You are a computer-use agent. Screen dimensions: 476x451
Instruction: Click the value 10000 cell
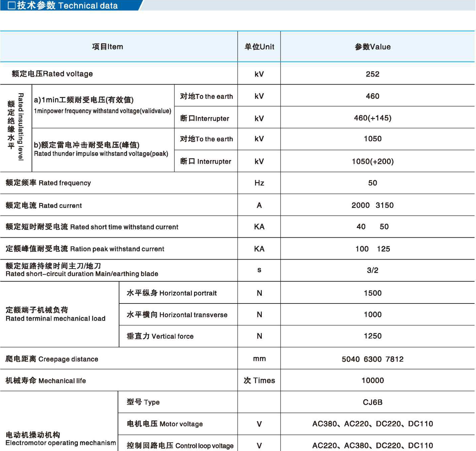point(373,381)
